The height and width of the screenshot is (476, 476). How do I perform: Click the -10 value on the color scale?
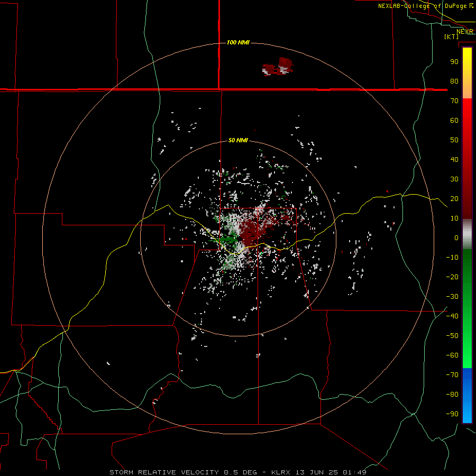click(x=452, y=258)
